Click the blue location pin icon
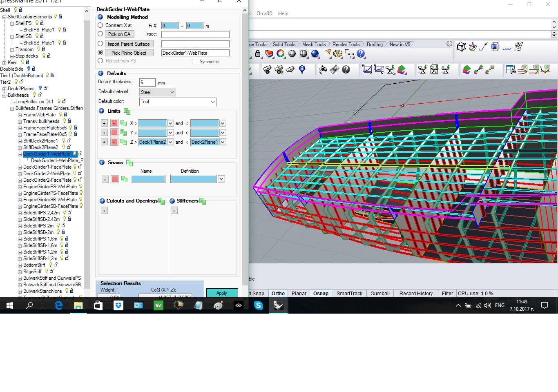 click(302, 70)
